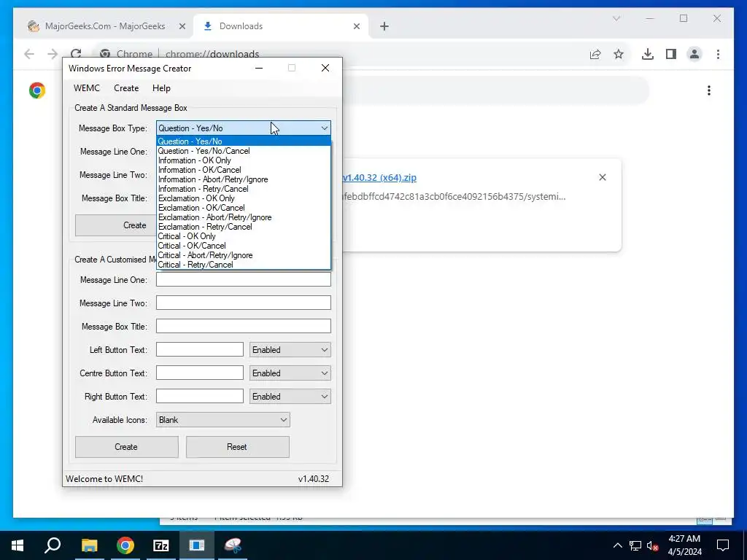This screenshot has height=560, width=747.
Task: Open Windows Start menu
Action: pos(18,545)
